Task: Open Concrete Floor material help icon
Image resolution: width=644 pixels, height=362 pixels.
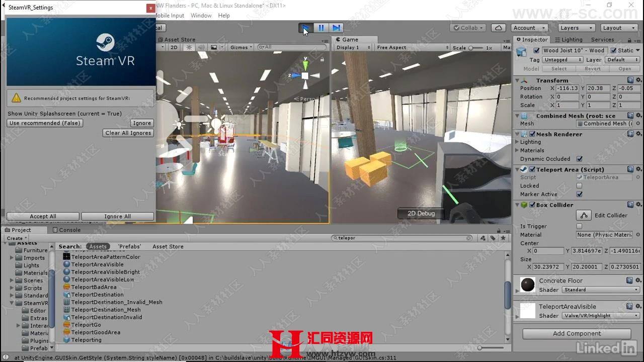Action: click(629, 281)
